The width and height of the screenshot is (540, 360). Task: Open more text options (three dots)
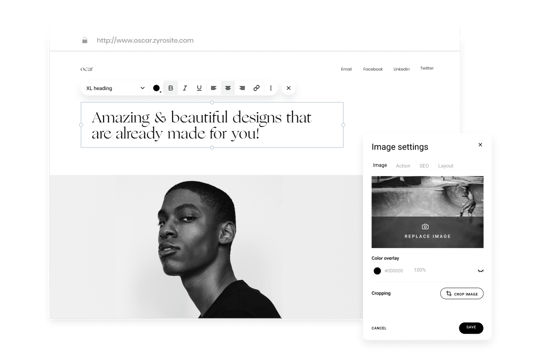tap(271, 88)
